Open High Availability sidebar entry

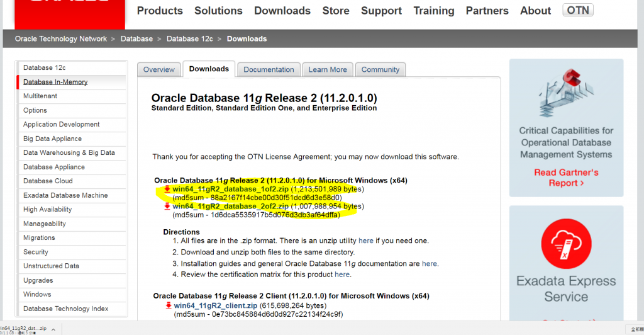tap(72, 210)
